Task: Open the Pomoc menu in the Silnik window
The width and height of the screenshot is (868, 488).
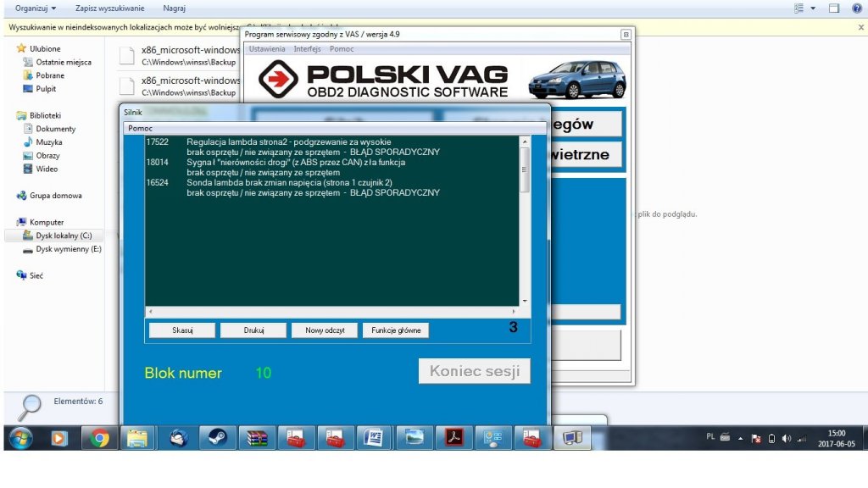Action: (x=140, y=129)
